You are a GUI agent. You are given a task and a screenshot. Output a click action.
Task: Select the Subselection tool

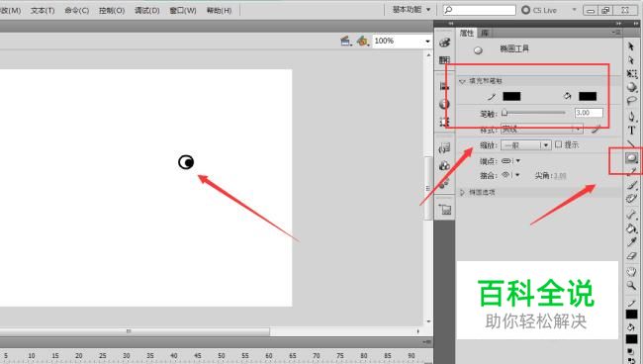click(631, 60)
